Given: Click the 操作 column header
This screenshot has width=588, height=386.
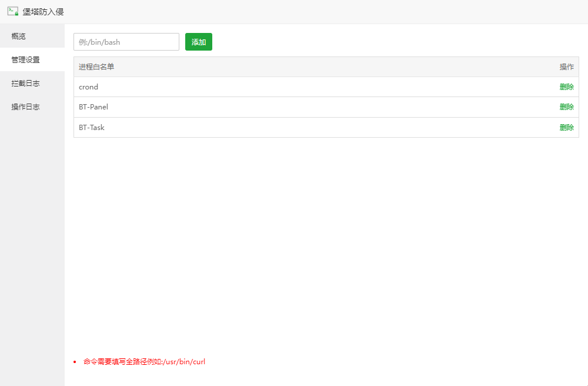Looking at the screenshot, I should click(566, 67).
